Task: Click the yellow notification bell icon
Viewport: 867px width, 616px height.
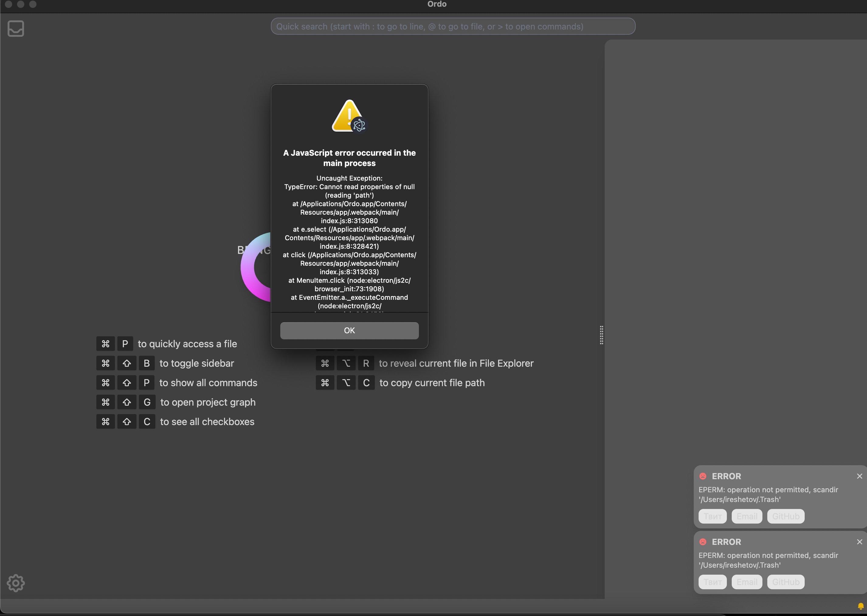Action: (861, 606)
